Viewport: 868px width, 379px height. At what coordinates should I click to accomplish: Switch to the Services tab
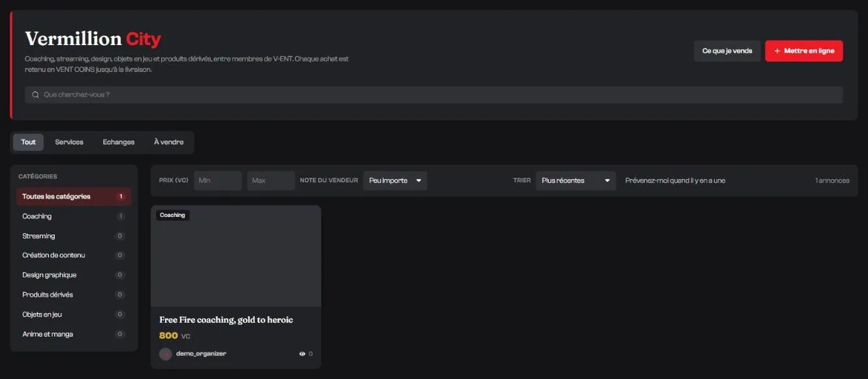69,142
